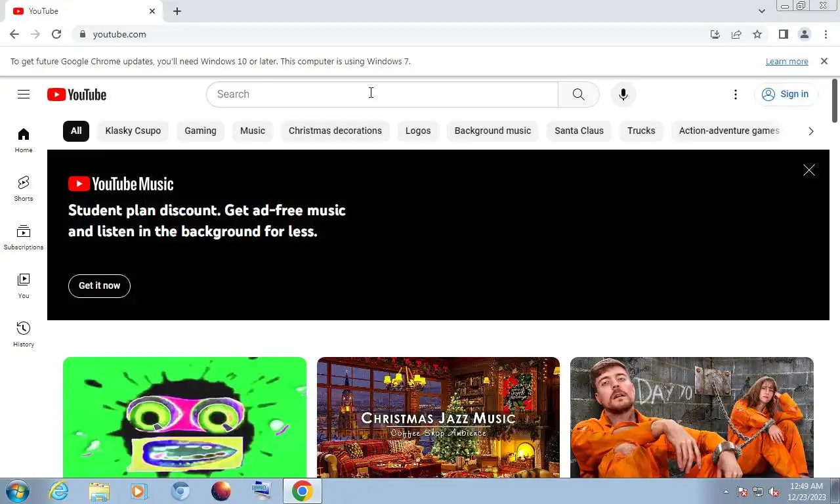
Task: Go back in browser
Action: point(14,34)
